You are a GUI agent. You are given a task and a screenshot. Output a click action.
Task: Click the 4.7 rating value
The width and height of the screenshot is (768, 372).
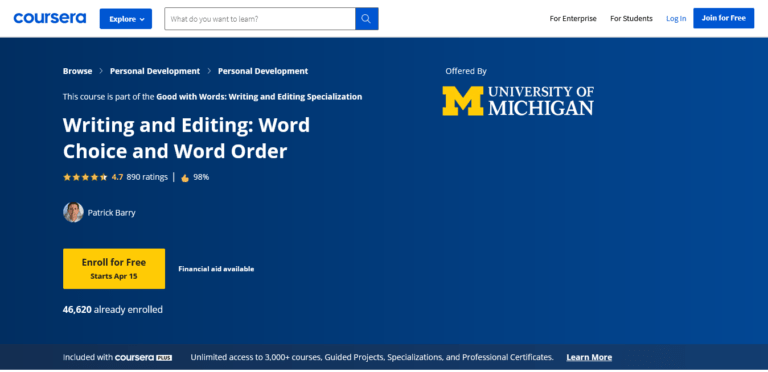[x=117, y=177]
